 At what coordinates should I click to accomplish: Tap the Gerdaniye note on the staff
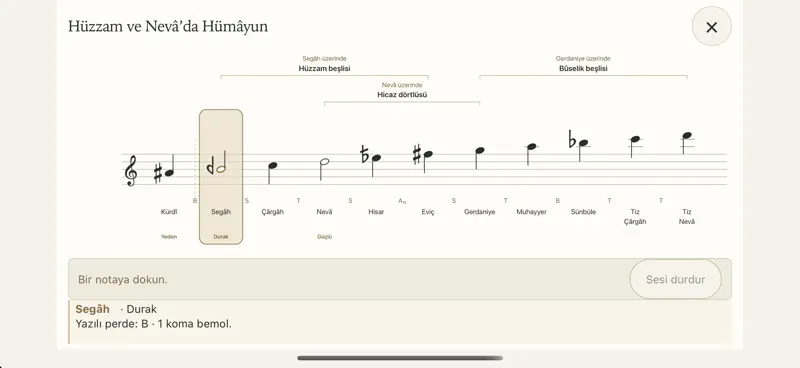tap(480, 151)
